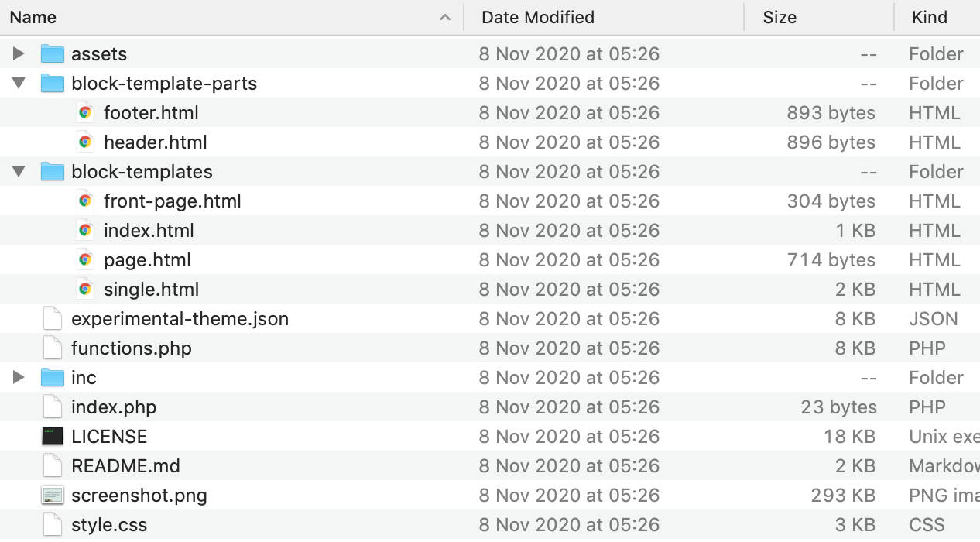Select the README.md file name
Image resolution: width=980 pixels, height=542 pixels.
(x=125, y=466)
